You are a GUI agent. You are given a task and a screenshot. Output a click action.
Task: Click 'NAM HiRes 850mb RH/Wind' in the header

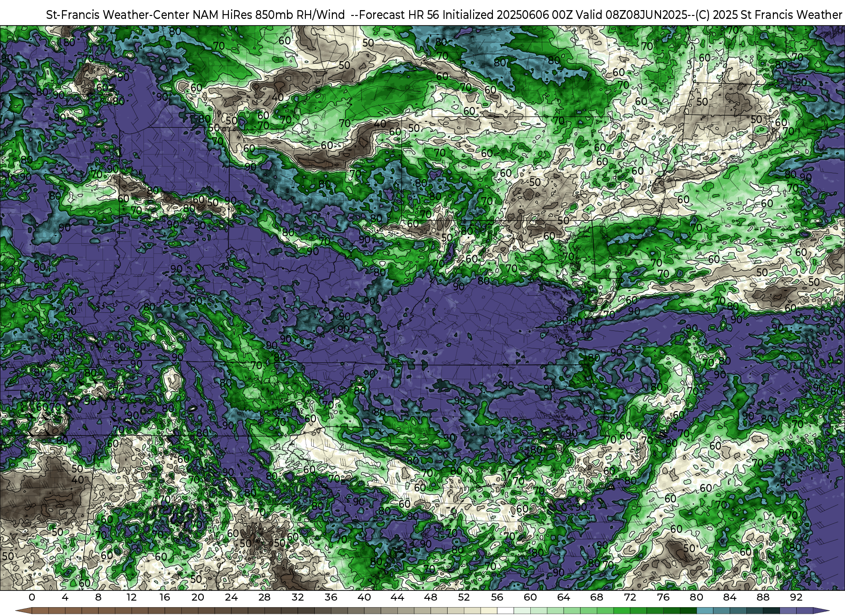click(268, 15)
